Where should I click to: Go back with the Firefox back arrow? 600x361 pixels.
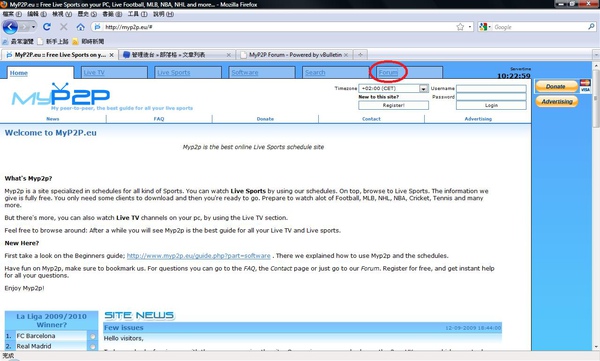[10, 27]
